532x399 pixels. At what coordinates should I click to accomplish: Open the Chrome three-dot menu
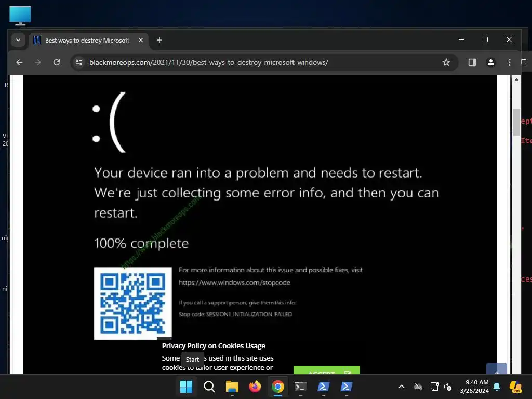[x=509, y=62]
